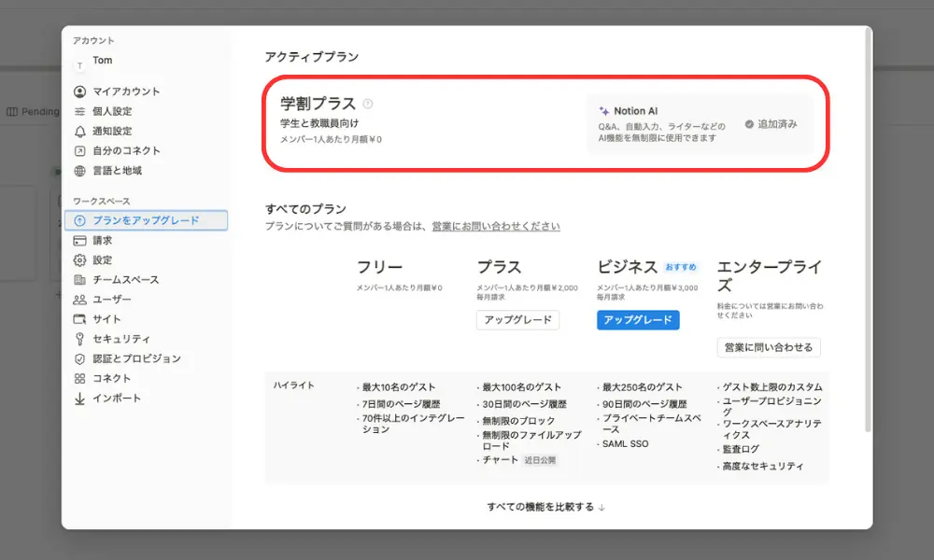Screen dimensions: 934x560
Task: Click 学生と教職員向け description text
Action: click(319, 124)
